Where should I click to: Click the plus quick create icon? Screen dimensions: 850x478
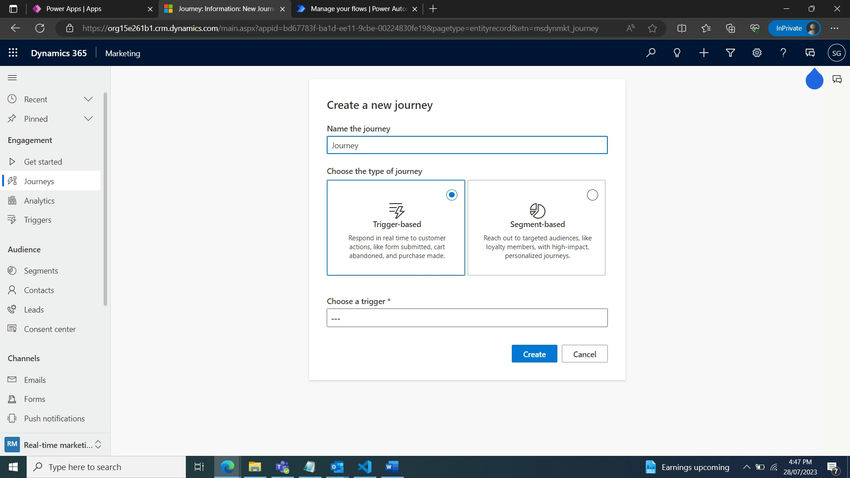(704, 53)
